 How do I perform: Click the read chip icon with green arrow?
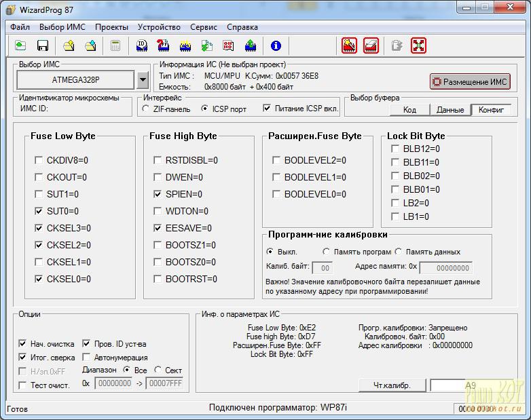251,45
